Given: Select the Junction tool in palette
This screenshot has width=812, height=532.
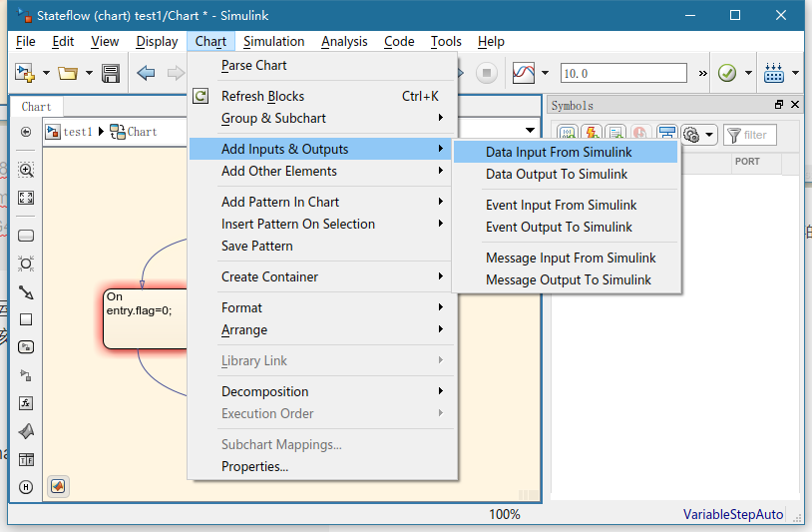Looking at the screenshot, I should coord(26,264).
